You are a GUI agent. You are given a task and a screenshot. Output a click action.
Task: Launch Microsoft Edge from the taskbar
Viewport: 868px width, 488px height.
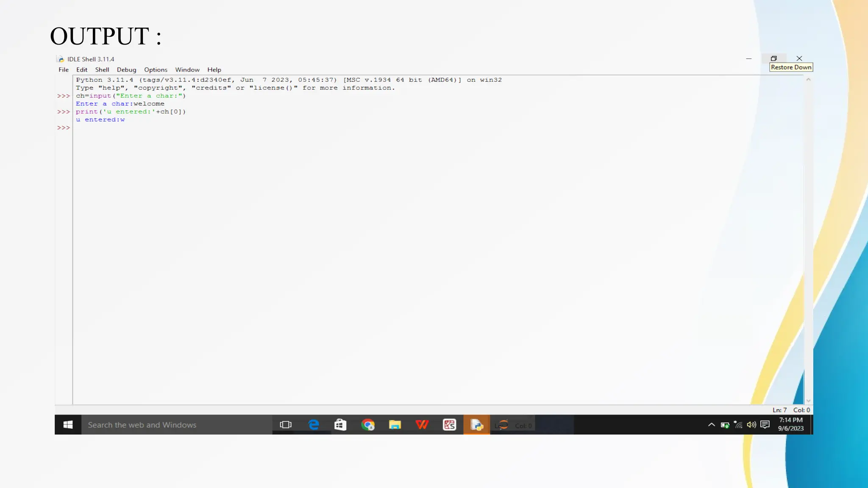pos(314,425)
